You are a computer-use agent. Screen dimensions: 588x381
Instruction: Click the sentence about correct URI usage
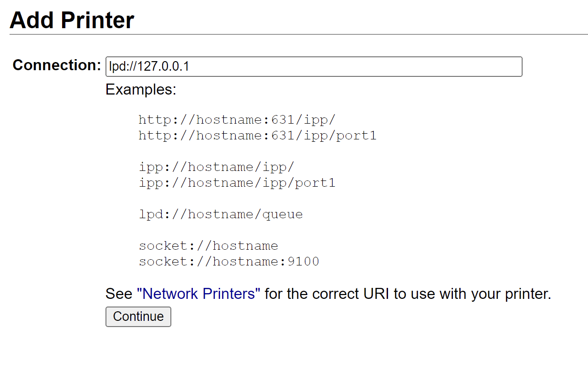pyautogui.click(x=327, y=294)
